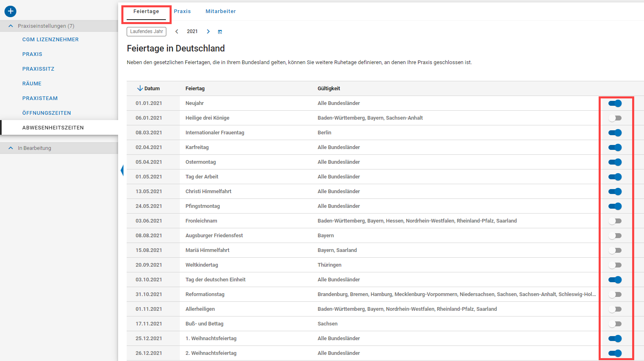Disable Tag der Arbeit toggle
This screenshot has height=361, width=644.
click(615, 177)
